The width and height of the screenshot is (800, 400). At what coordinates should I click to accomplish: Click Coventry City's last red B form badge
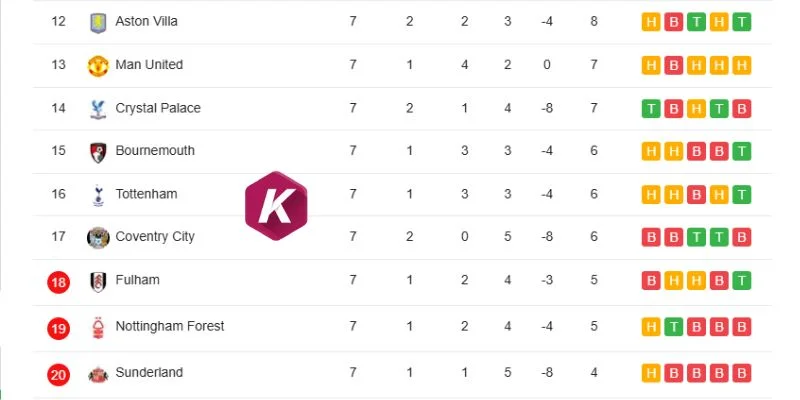[x=742, y=237]
